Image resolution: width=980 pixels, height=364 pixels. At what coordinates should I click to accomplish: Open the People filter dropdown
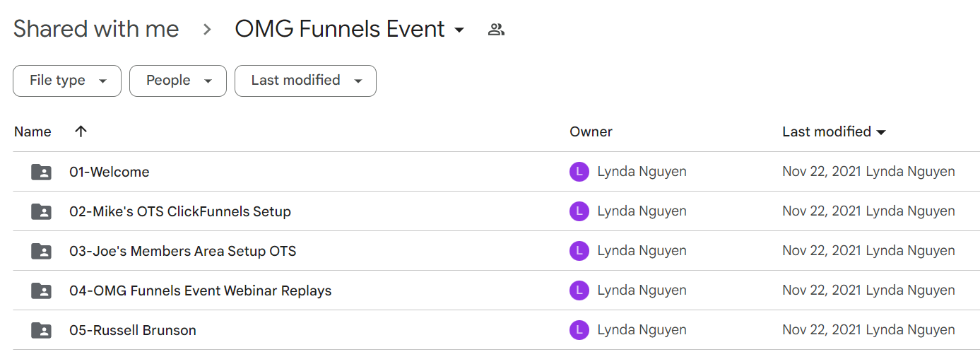(x=178, y=81)
